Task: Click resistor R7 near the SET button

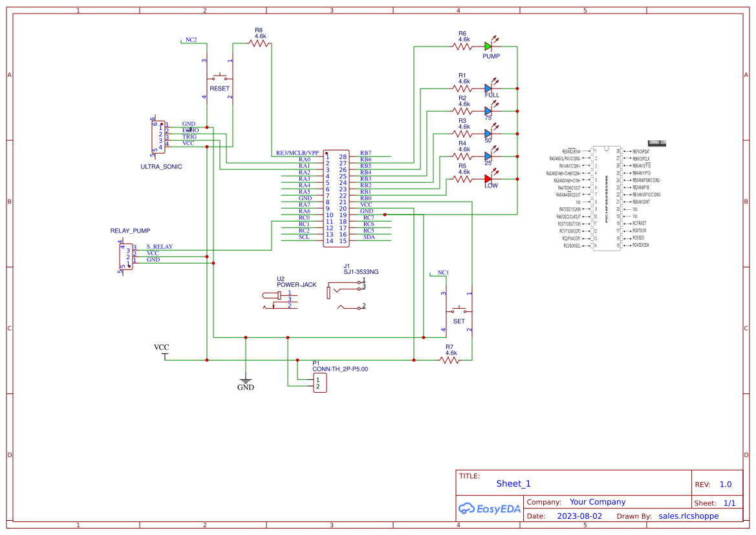Action: tap(449, 359)
